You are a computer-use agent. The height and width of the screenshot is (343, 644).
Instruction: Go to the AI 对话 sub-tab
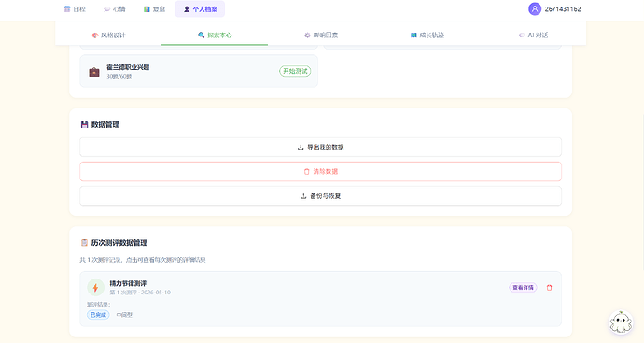coord(533,35)
